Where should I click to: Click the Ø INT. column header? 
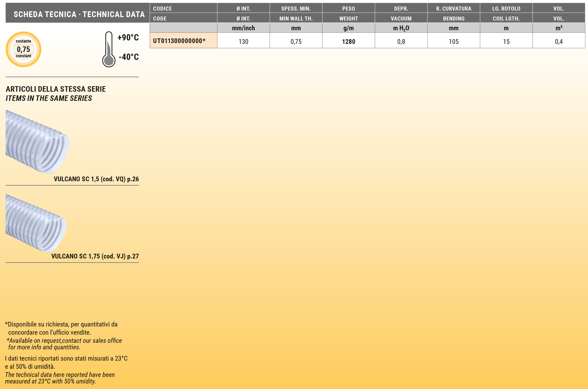click(x=243, y=8)
